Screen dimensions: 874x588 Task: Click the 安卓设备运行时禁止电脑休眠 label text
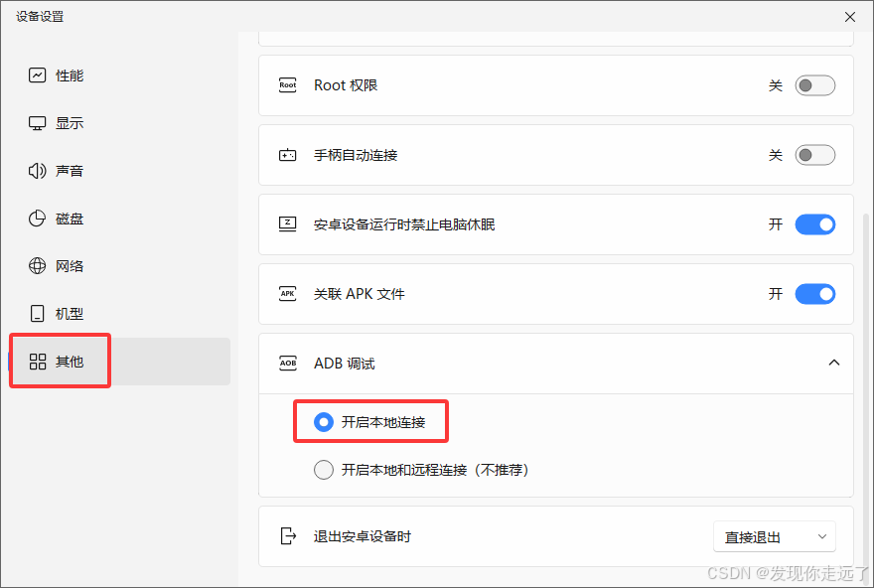tap(404, 224)
